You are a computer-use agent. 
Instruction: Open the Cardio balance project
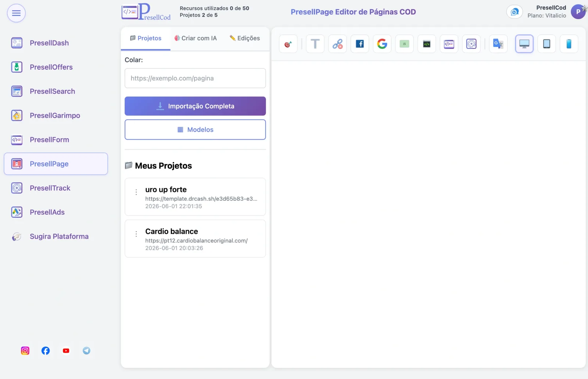(x=195, y=239)
